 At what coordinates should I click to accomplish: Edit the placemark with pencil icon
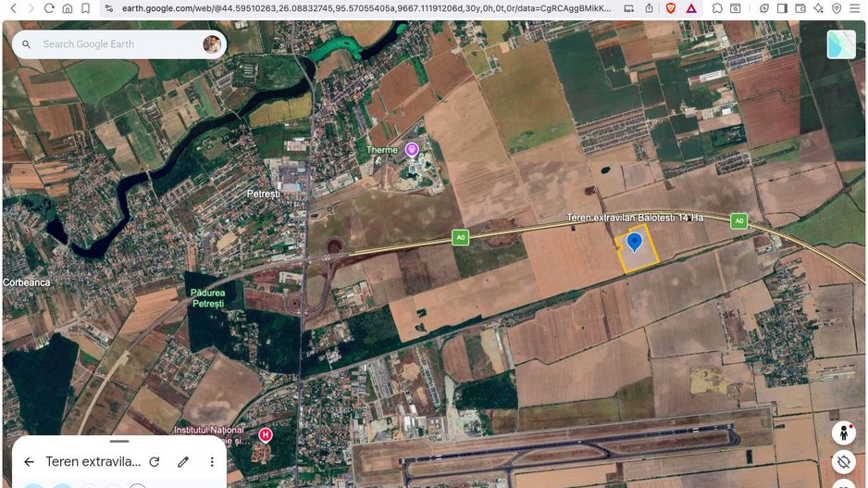tap(183, 461)
